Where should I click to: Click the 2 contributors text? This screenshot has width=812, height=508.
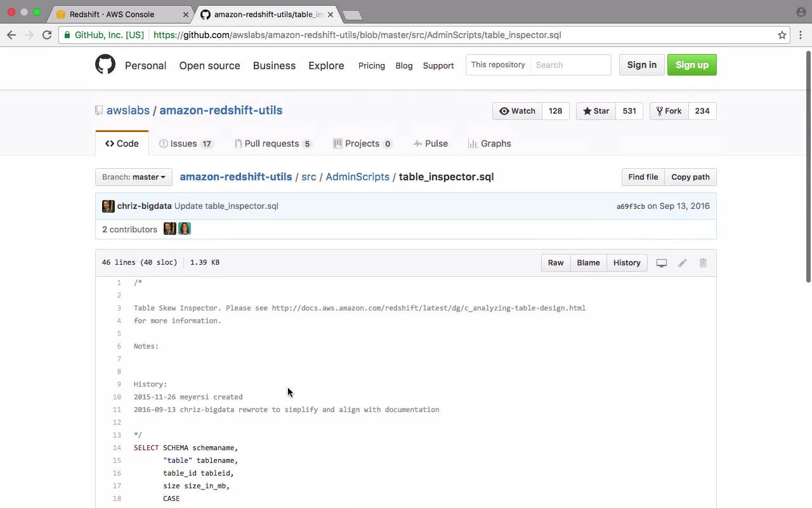pos(129,229)
